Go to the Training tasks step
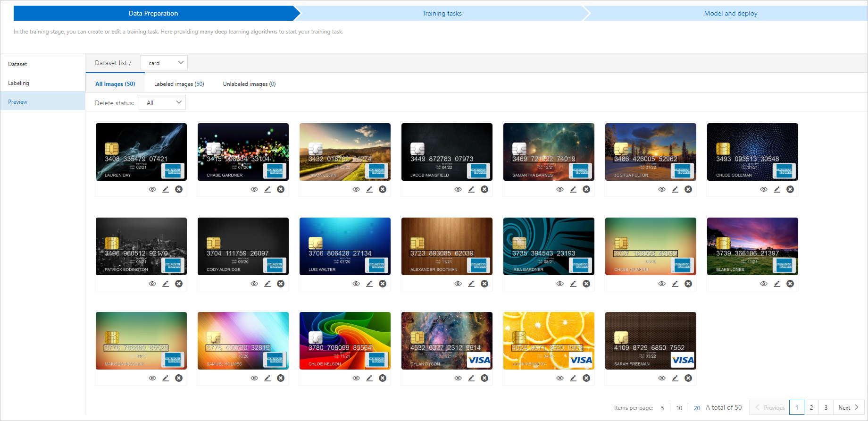Screen dimensions: 868x421 (x=442, y=13)
